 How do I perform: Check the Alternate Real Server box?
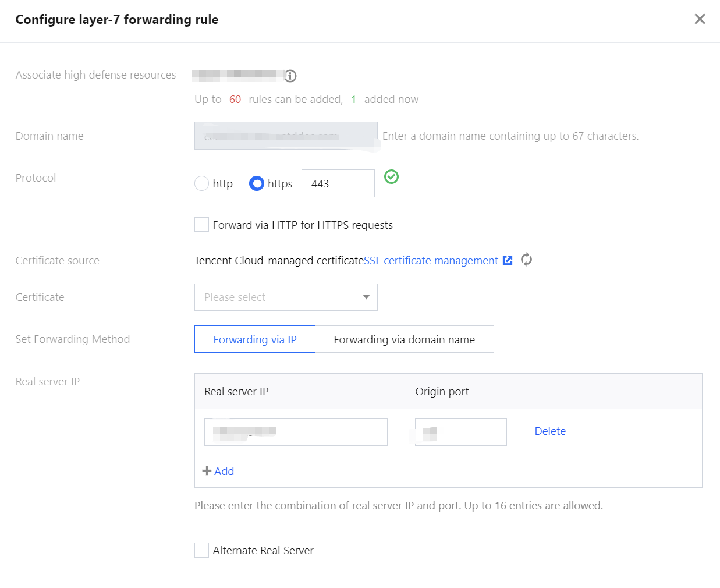pyautogui.click(x=202, y=550)
